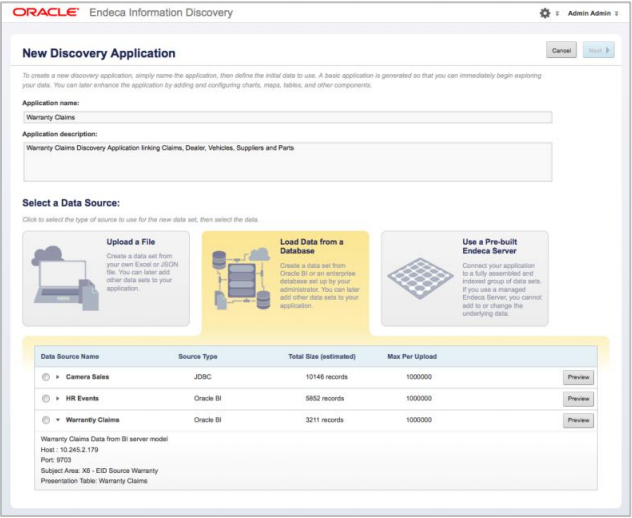Preview the Warrantly Claims data source
The width and height of the screenshot is (632, 518).
[x=578, y=420]
